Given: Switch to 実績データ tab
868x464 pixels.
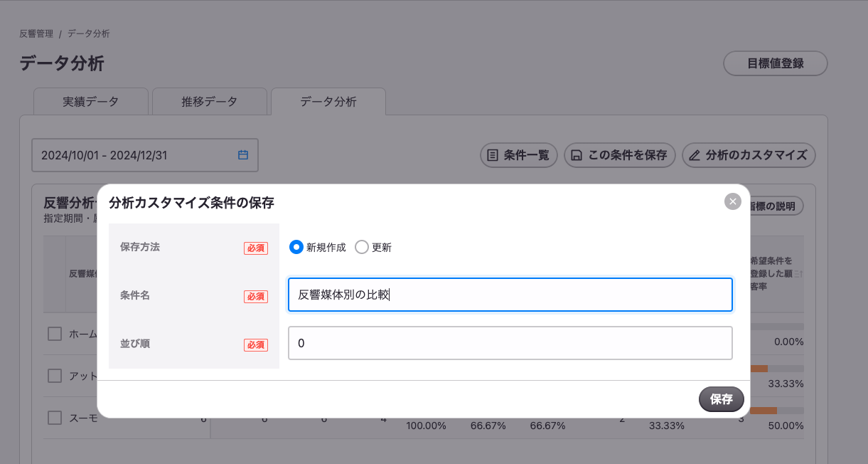Looking at the screenshot, I should pyautogui.click(x=91, y=101).
